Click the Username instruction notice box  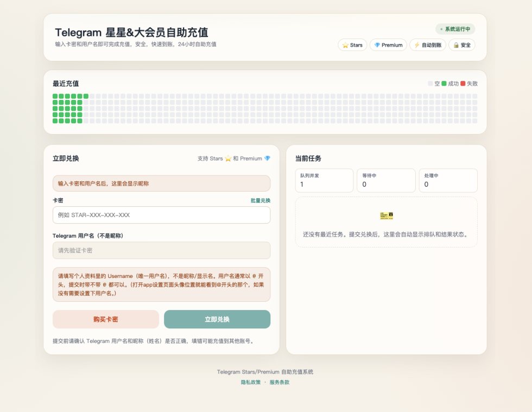tap(162, 284)
